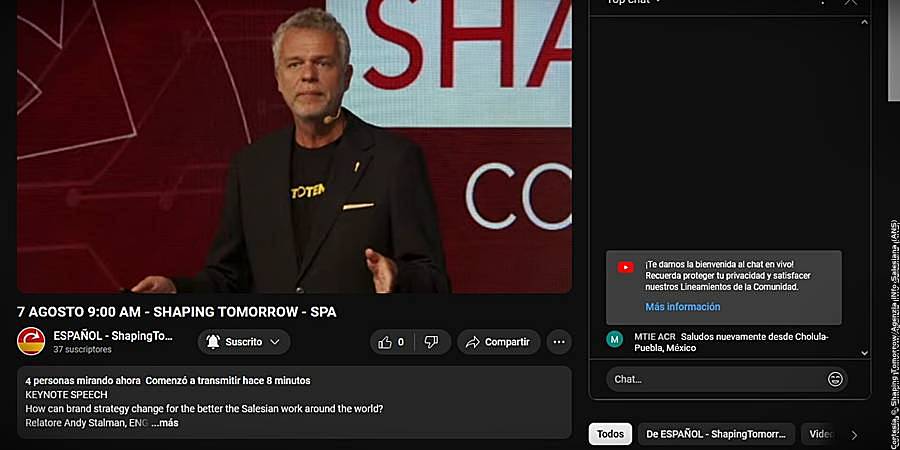Click the MTIE ACR user avatar

pos(615,339)
